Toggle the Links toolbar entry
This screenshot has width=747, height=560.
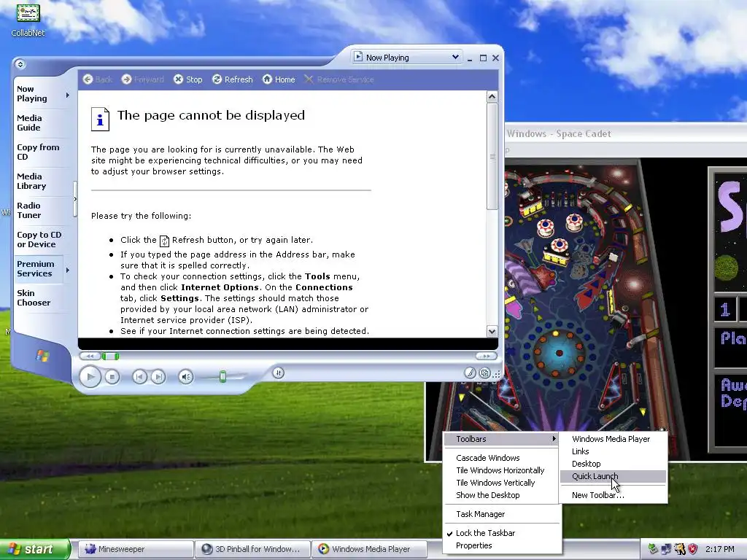coord(613,451)
